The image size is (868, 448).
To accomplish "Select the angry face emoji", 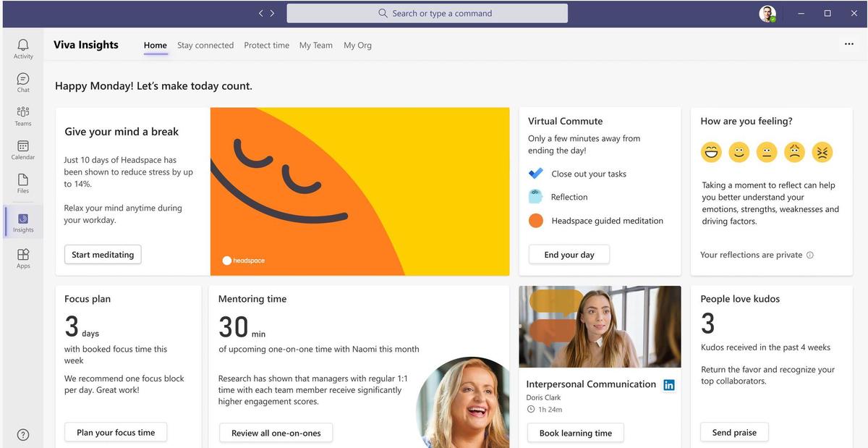I will coord(822,152).
